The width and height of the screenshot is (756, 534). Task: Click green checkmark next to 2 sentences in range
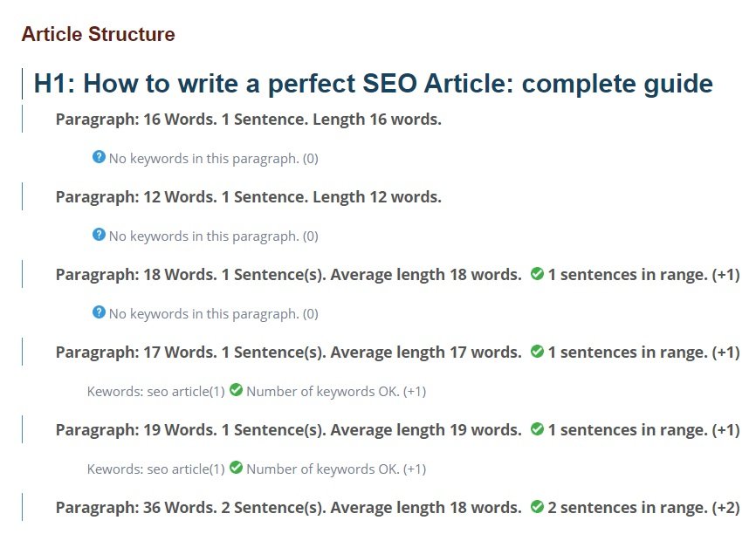[x=537, y=507]
